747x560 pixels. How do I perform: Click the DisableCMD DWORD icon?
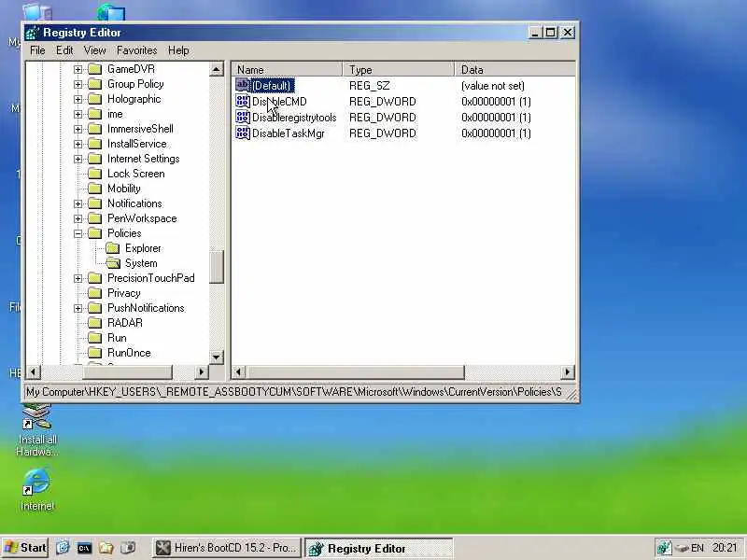point(243,101)
